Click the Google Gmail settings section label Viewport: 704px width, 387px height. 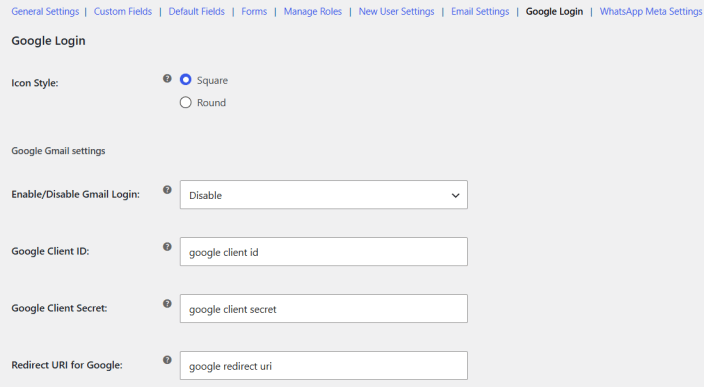pyautogui.click(x=58, y=151)
